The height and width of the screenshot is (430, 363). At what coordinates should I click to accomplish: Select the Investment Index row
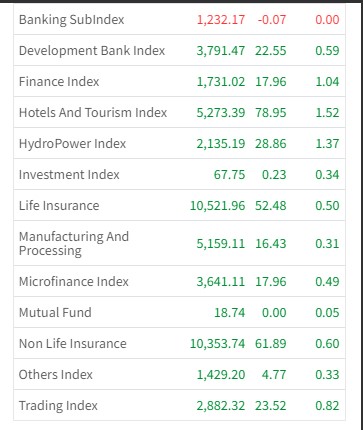pos(179,174)
